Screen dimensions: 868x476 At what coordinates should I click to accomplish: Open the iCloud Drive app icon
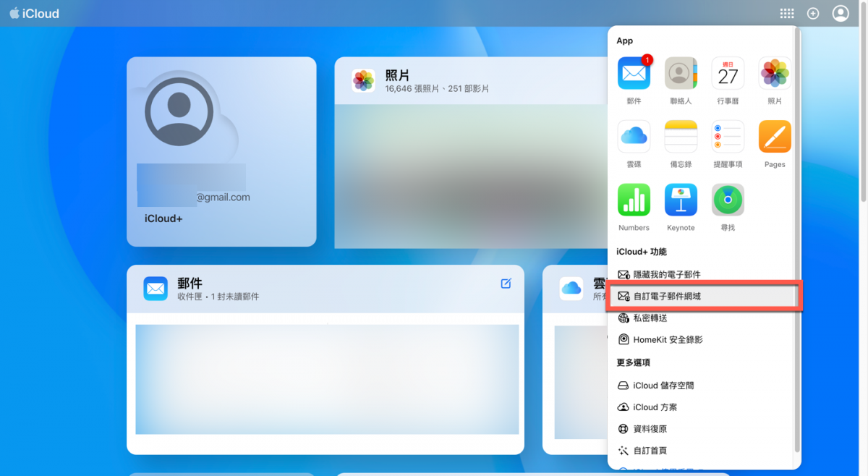634,136
